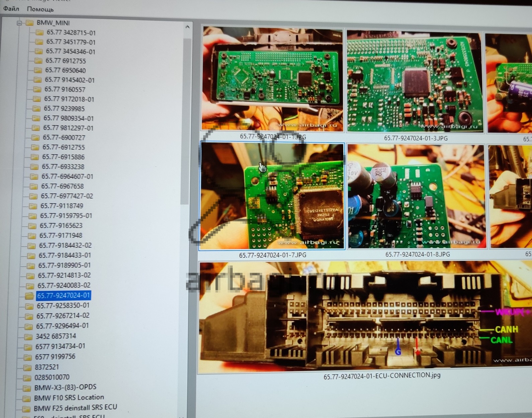Select row 65.77-6977427-02

[x=67, y=196]
